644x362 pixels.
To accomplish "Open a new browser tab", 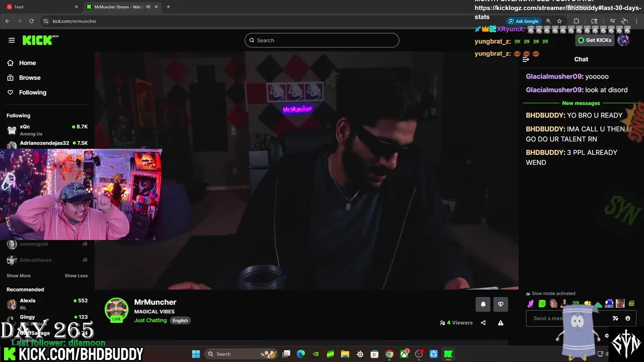I will coord(168,7).
